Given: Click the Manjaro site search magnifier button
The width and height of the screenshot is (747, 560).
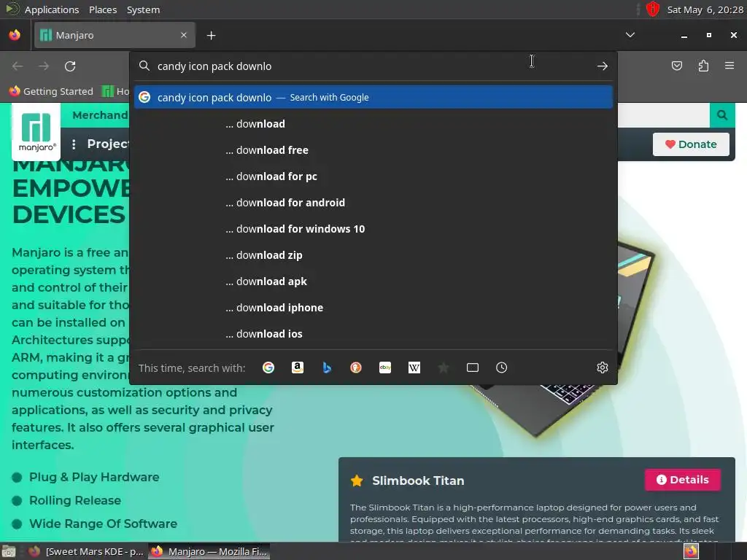Looking at the screenshot, I should 722,114.
